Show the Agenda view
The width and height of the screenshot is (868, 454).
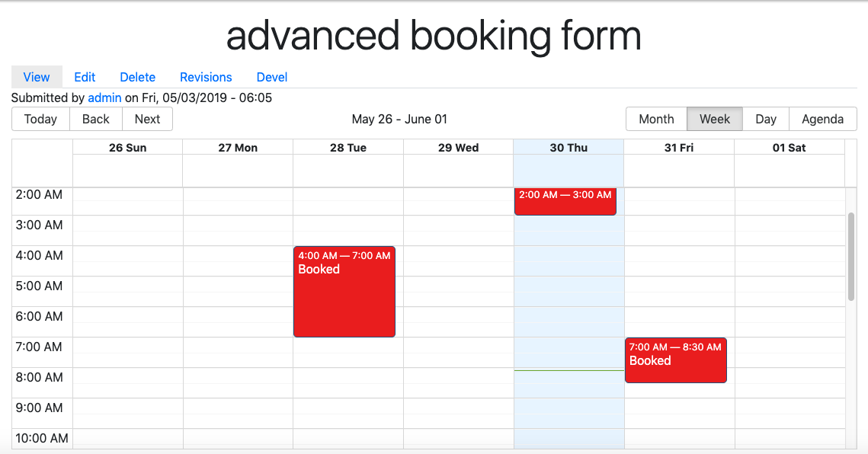coord(822,119)
